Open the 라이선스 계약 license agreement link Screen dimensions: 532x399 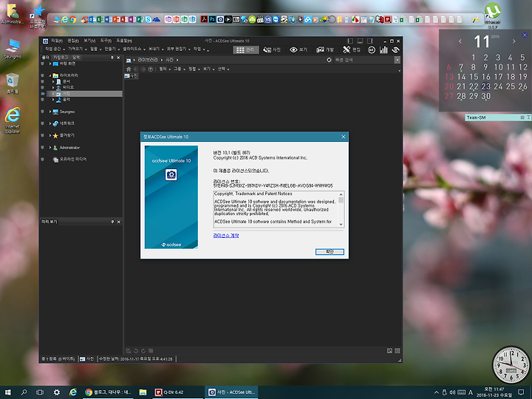[226, 236]
